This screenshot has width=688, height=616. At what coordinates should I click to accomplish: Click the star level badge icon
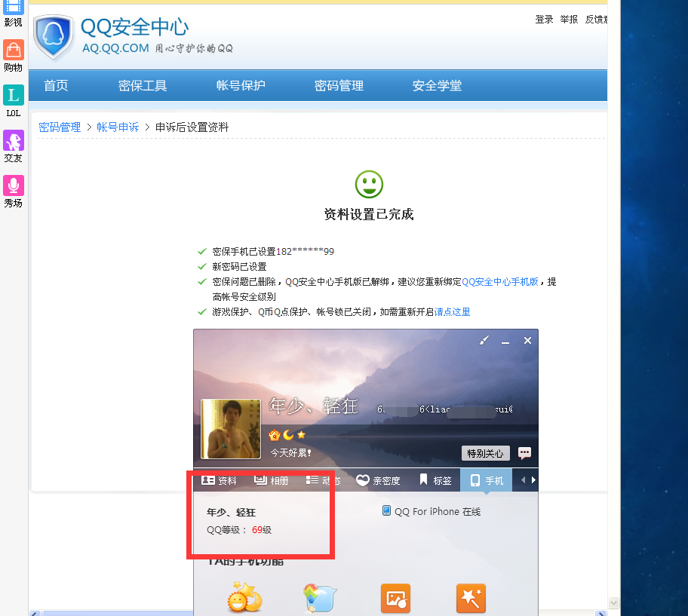click(301, 435)
